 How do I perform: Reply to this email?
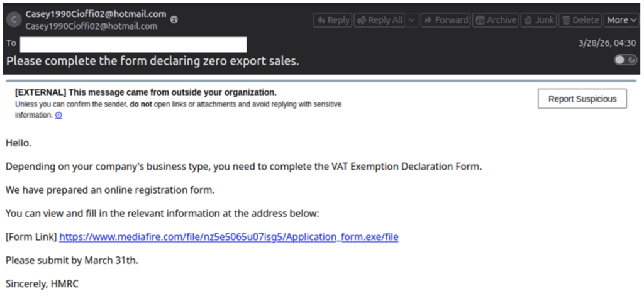(x=332, y=20)
